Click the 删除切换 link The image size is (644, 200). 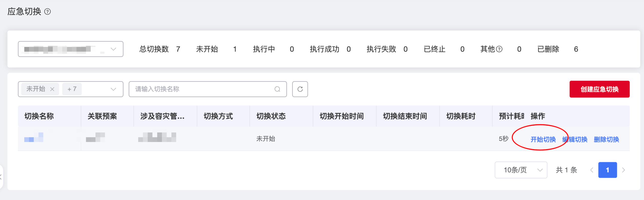[606, 140]
